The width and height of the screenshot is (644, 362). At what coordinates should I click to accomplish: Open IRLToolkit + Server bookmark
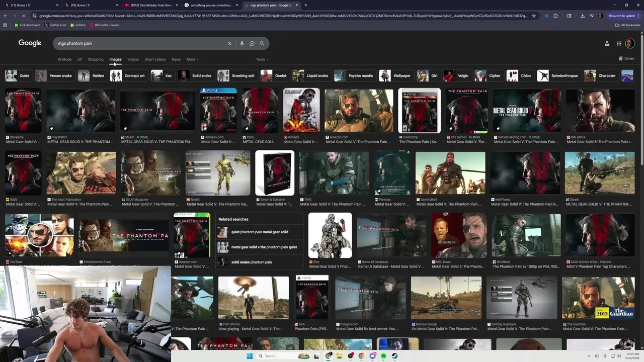[105, 25]
